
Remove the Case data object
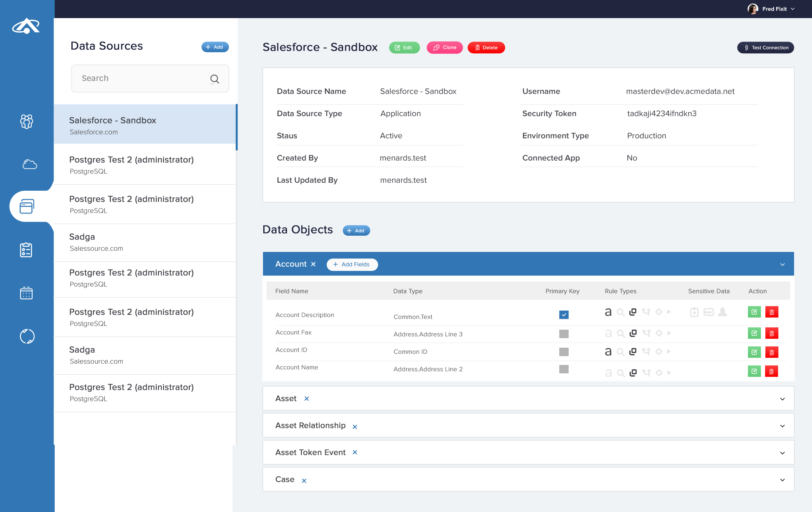pos(304,481)
